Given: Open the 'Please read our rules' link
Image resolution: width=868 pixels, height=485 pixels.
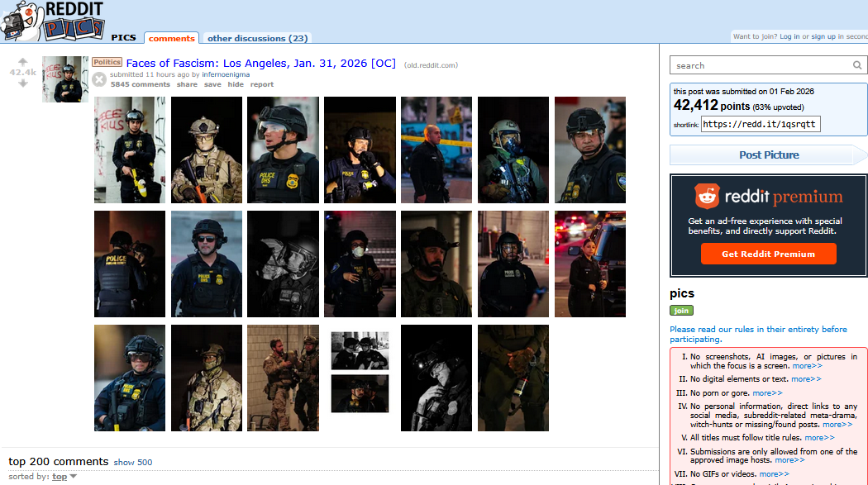Looking at the screenshot, I should pos(758,334).
